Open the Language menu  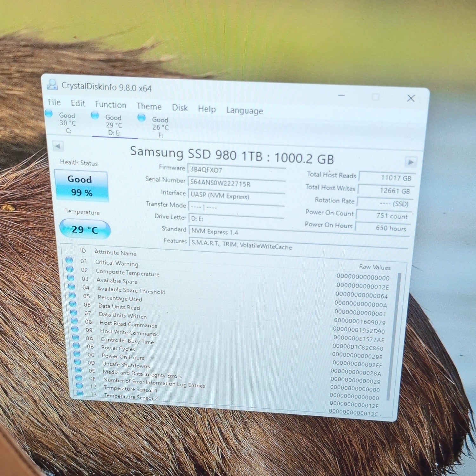(x=244, y=111)
